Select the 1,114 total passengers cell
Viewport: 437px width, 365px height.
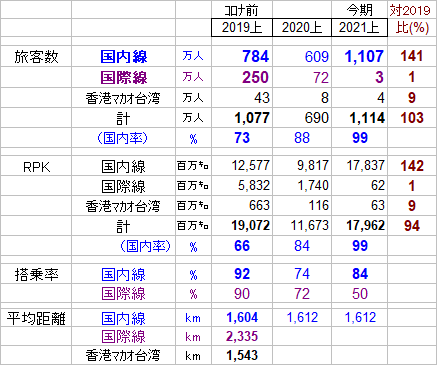point(367,118)
